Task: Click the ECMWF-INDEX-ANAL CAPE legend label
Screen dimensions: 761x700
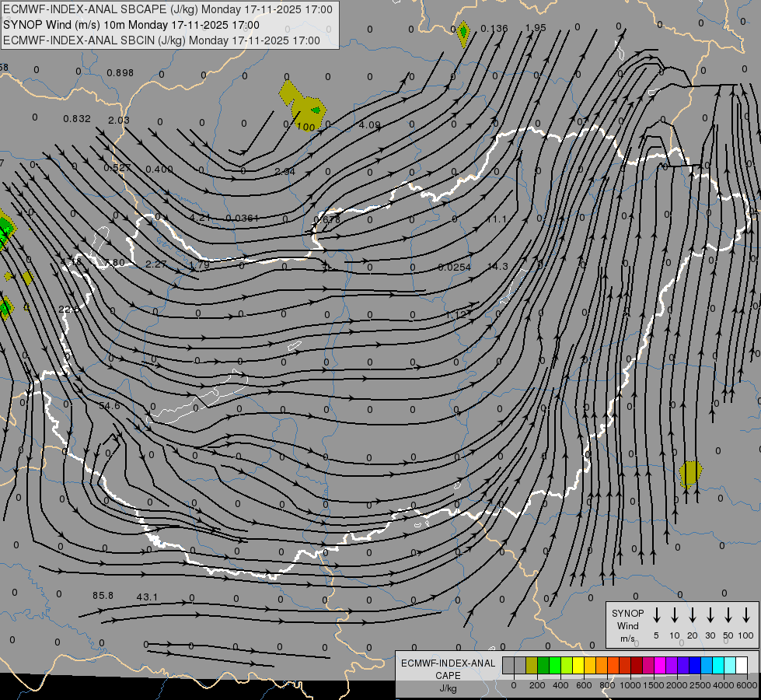Action: pos(448,670)
